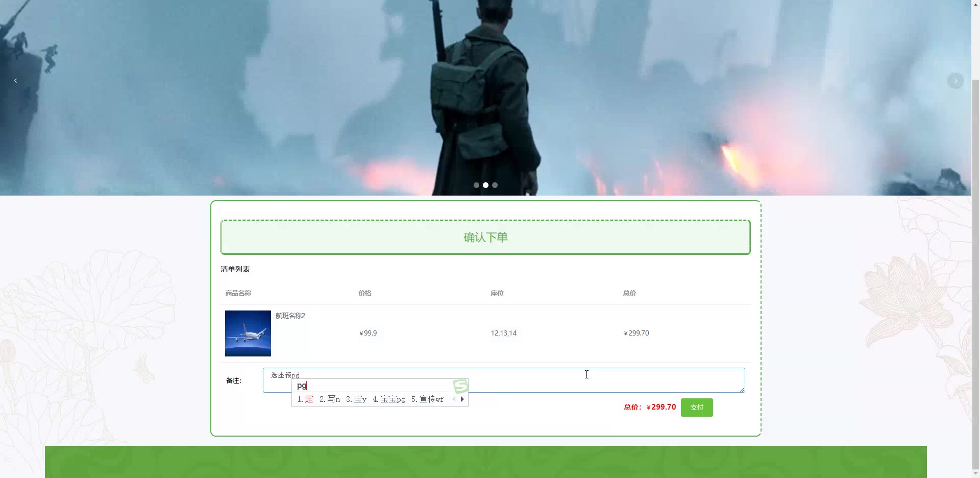The image size is (980, 478).
Task: Click the 商品名称 column header
Action: click(238, 293)
